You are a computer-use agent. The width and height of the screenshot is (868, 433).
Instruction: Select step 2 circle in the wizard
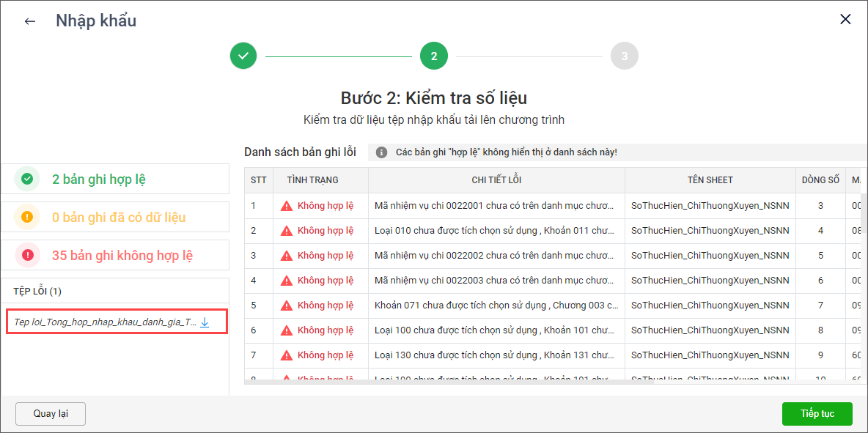434,56
